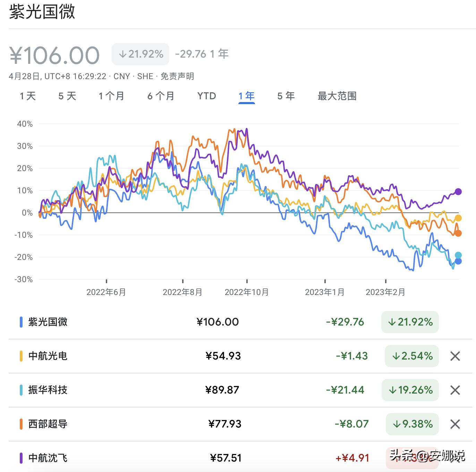The image size is (476, 472).
Task: Click the ↓21.92% badge beside the header price
Action: (x=141, y=54)
